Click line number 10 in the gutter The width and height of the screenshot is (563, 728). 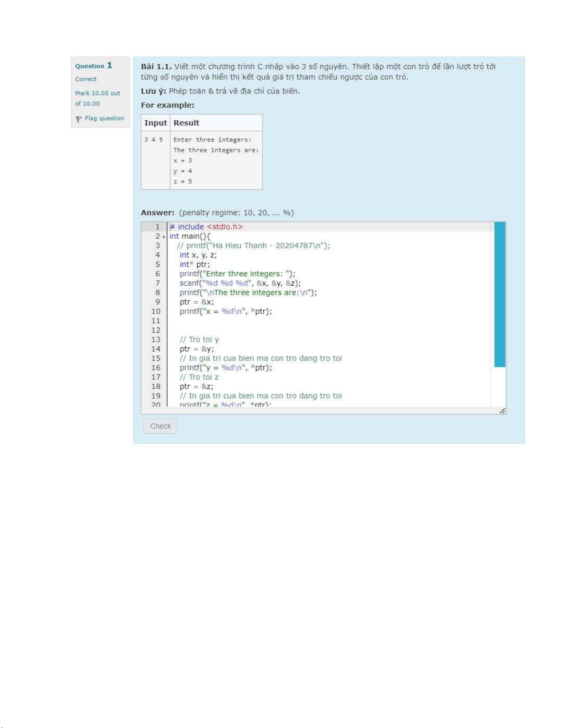click(x=156, y=311)
